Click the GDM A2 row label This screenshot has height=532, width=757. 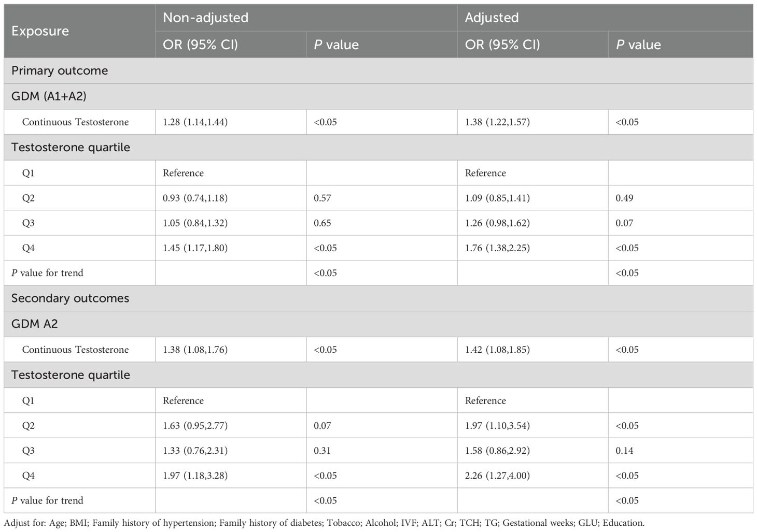(35, 324)
